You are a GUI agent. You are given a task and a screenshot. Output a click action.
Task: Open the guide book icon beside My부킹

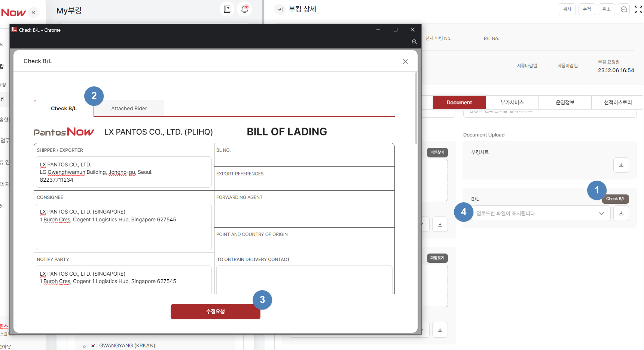tap(227, 9)
